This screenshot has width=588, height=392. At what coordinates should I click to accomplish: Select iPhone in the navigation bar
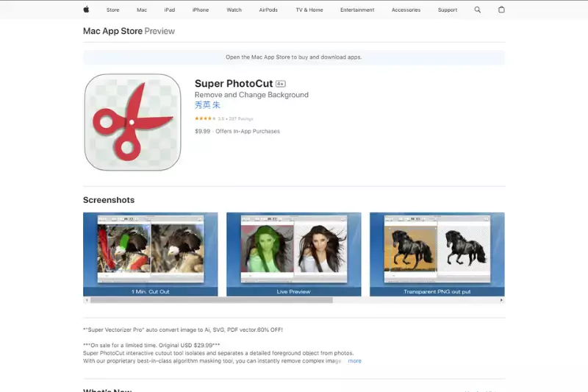tap(201, 10)
